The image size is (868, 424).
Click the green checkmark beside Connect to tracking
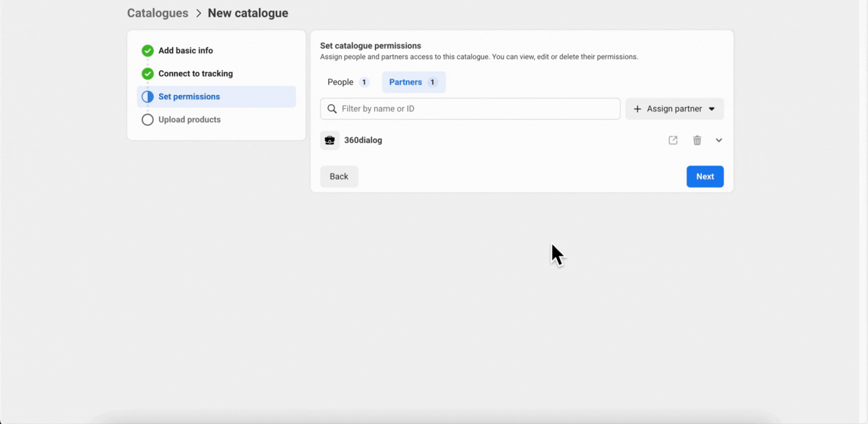coord(148,73)
